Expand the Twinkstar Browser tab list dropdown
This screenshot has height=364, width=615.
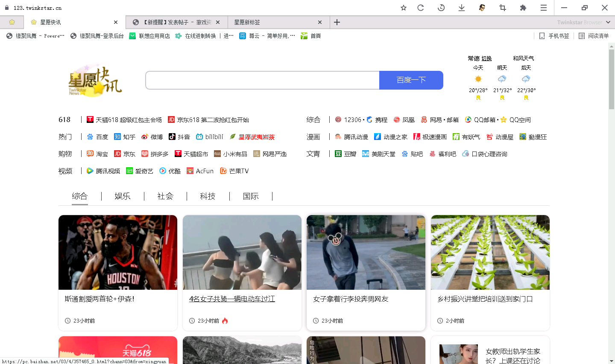point(608,22)
